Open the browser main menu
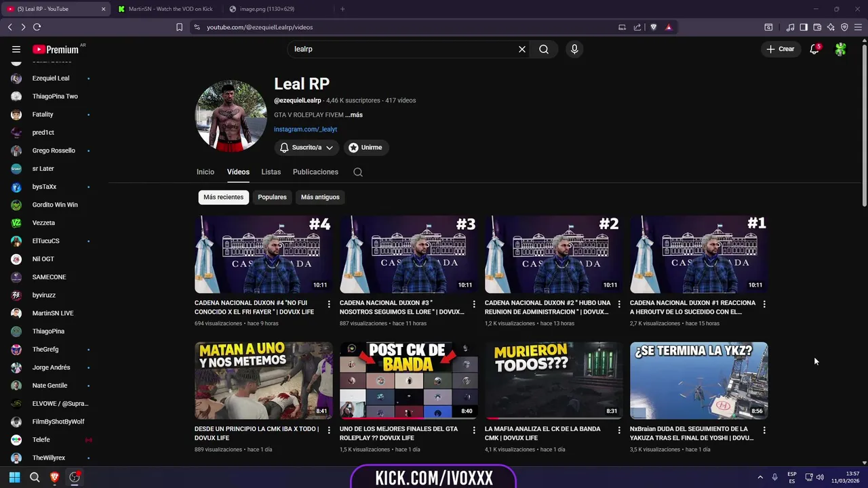The image size is (868, 488). pos(858,27)
